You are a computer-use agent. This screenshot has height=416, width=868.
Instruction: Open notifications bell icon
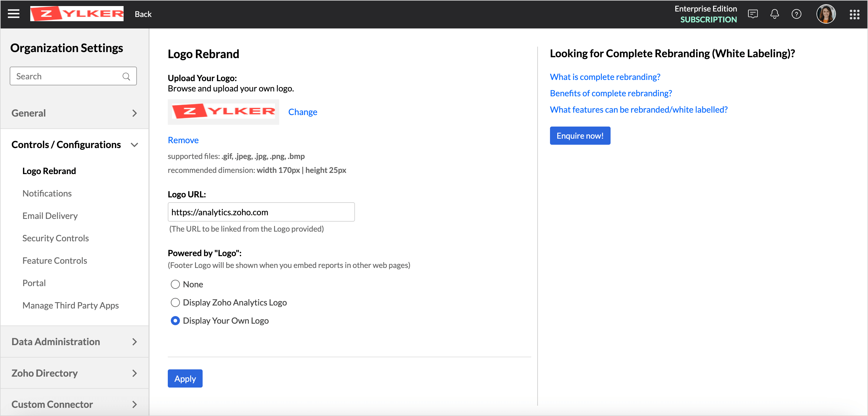(x=774, y=14)
